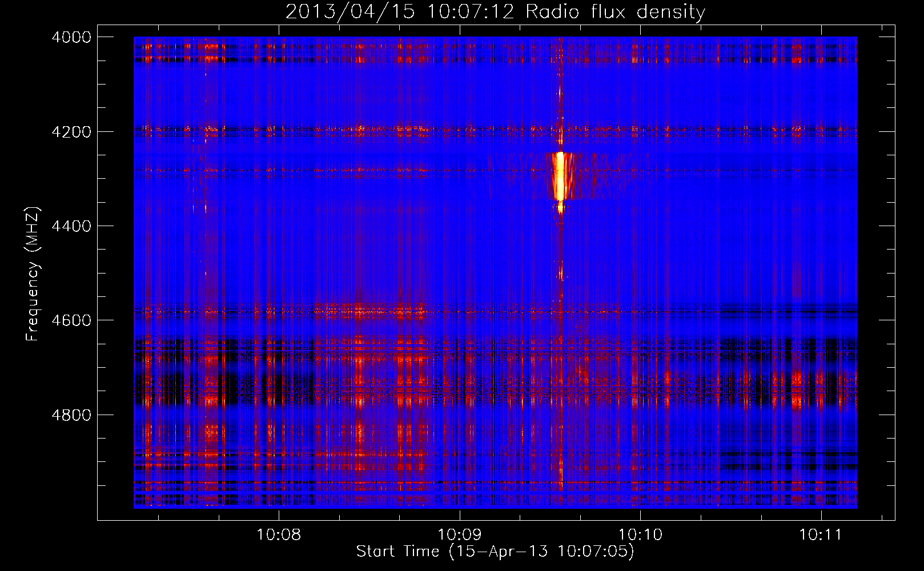Click the bright yellow-white radio burst in the spectrogram
Screen dimensions: 924x571
[560, 176]
